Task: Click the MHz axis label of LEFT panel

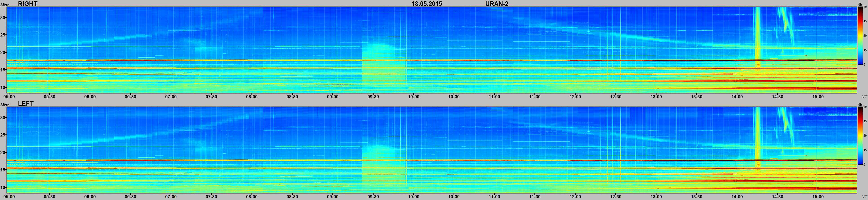Action: pos(4,105)
